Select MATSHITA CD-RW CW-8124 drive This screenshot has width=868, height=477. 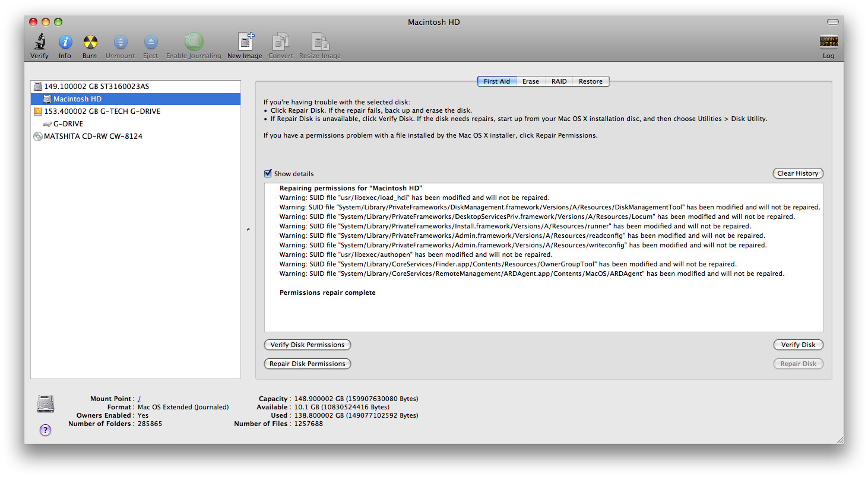pos(136,136)
